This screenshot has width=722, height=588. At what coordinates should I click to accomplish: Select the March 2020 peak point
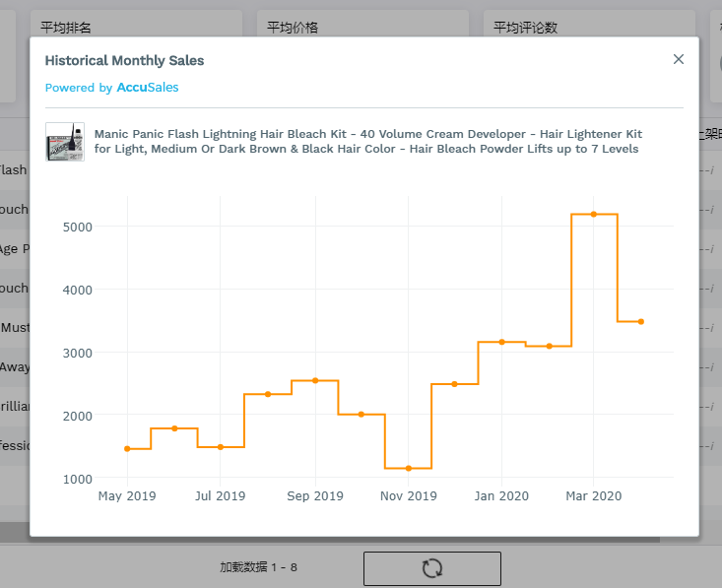coord(594,214)
